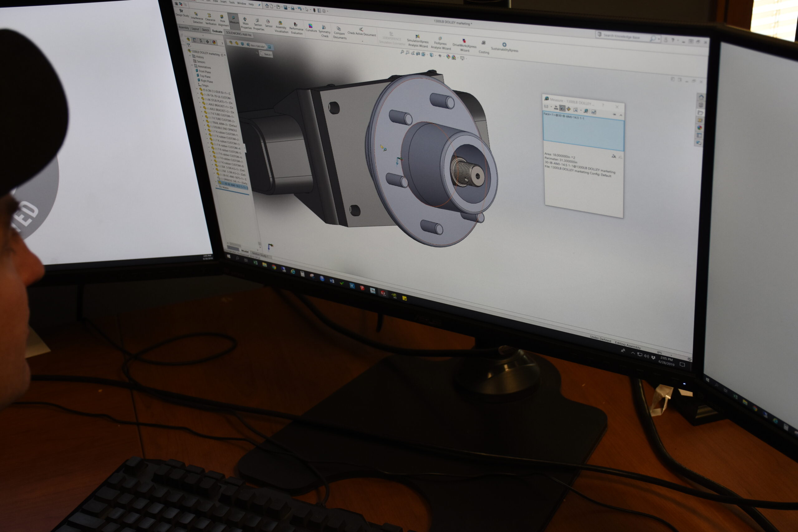Click Print icon in quick toolbar
The image size is (798, 532).
click(x=292, y=8)
